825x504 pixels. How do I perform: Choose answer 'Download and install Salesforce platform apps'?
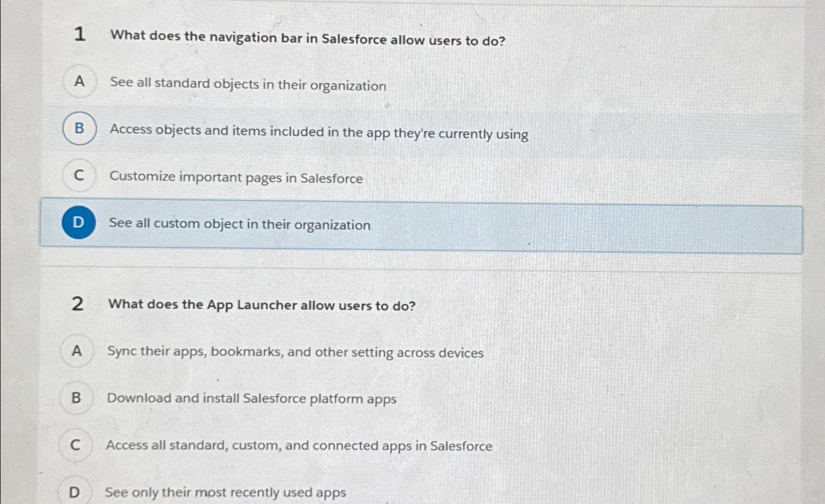point(252,399)
